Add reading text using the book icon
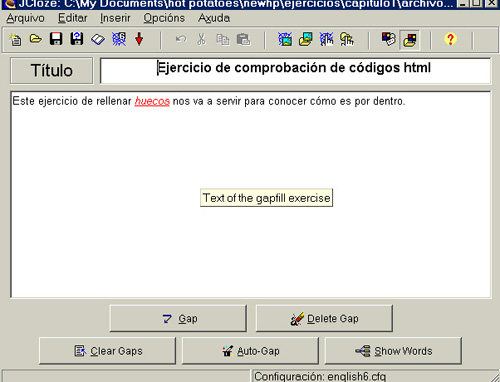The height and width of the screenshot is (382, 500). coord(98,39)
